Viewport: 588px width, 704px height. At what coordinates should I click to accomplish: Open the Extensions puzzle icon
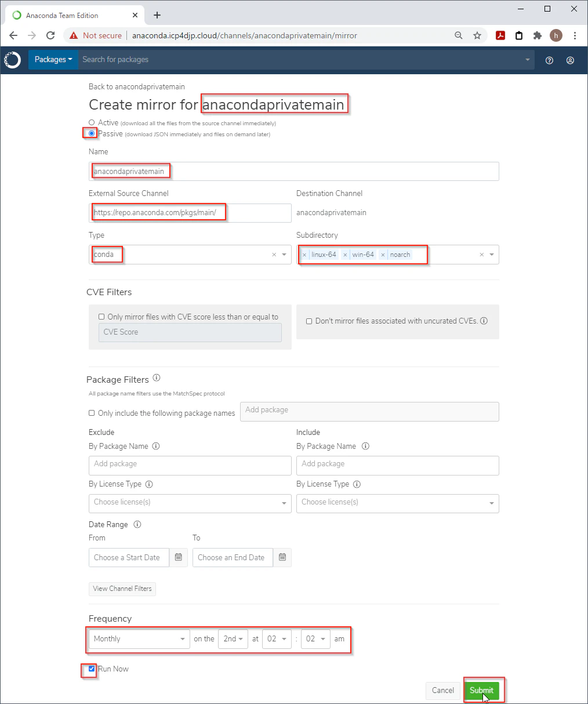538,35
